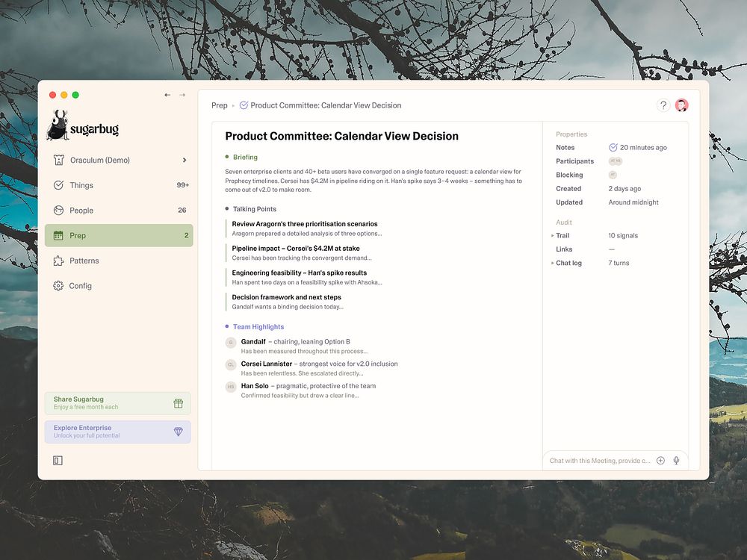Toggle the sidebar panel icon

58,461
